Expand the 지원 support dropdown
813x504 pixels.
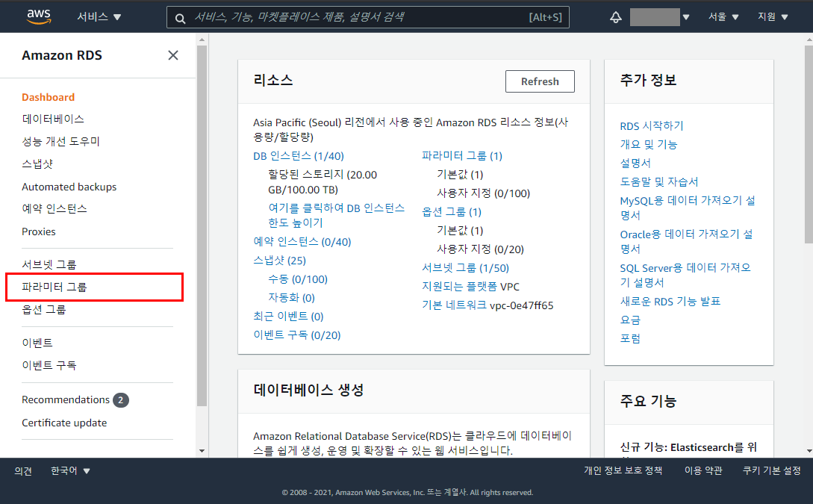coord(773,16)
